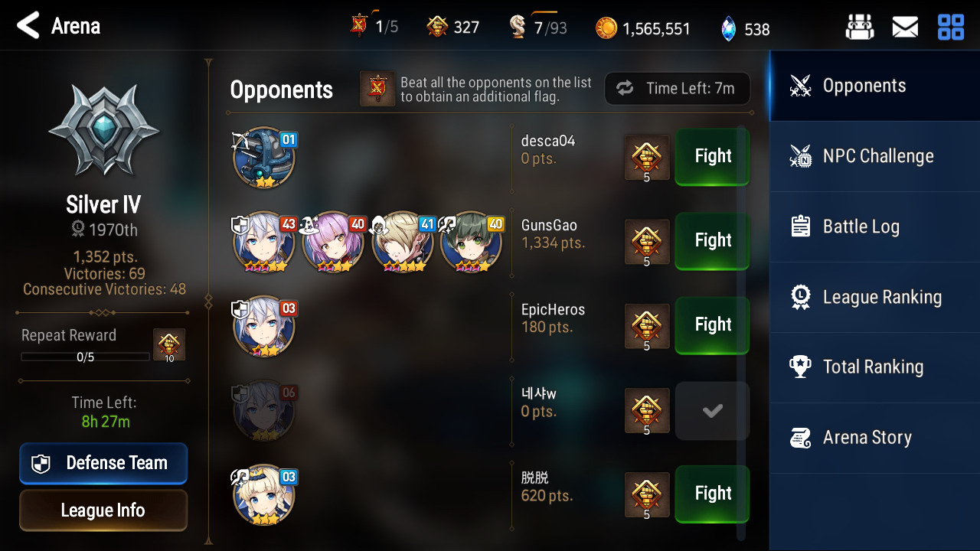This screenshot has width=980, height=551.
Task: Refresh the opponents list timer button
Action: (x=677, y=89)
